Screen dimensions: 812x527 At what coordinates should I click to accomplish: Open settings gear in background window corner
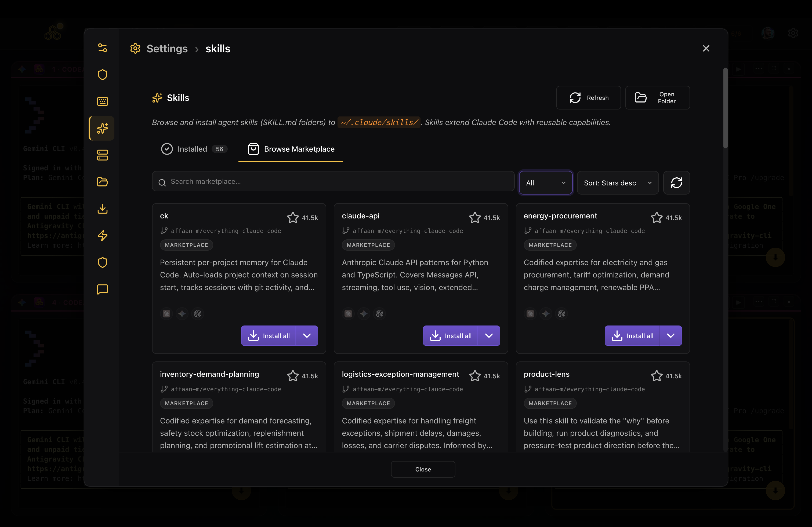793,33
